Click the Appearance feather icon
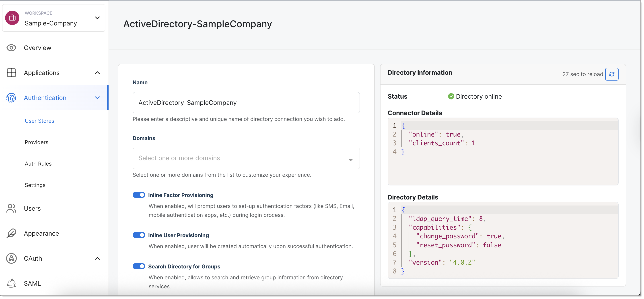 [11, 233]
